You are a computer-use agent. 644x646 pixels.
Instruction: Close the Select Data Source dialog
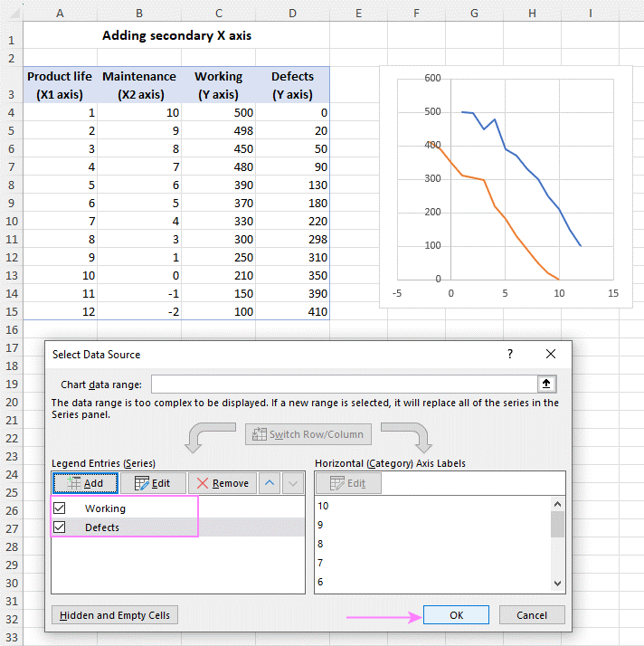(551, 354)
